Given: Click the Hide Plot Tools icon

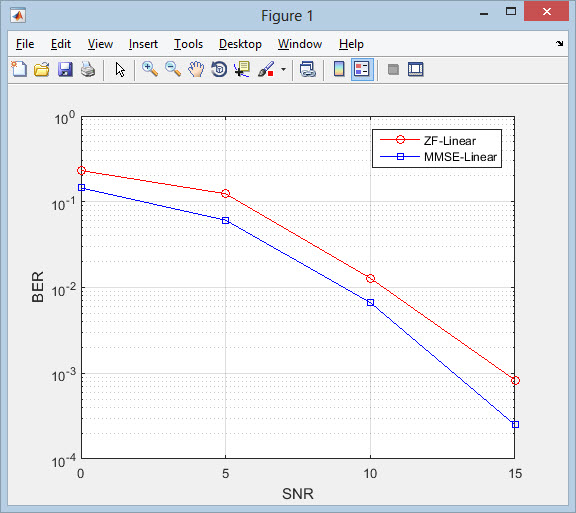Looking at the screenshot, I should point(393,69).
